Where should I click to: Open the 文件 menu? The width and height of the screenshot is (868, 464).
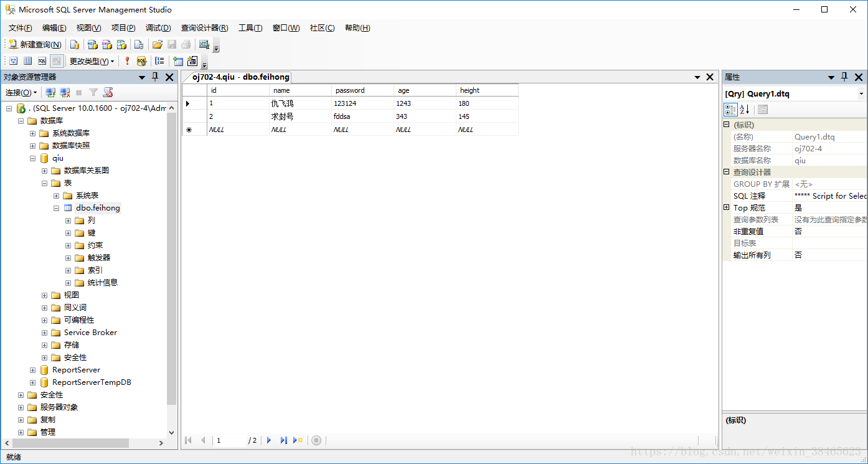(21, 28)
